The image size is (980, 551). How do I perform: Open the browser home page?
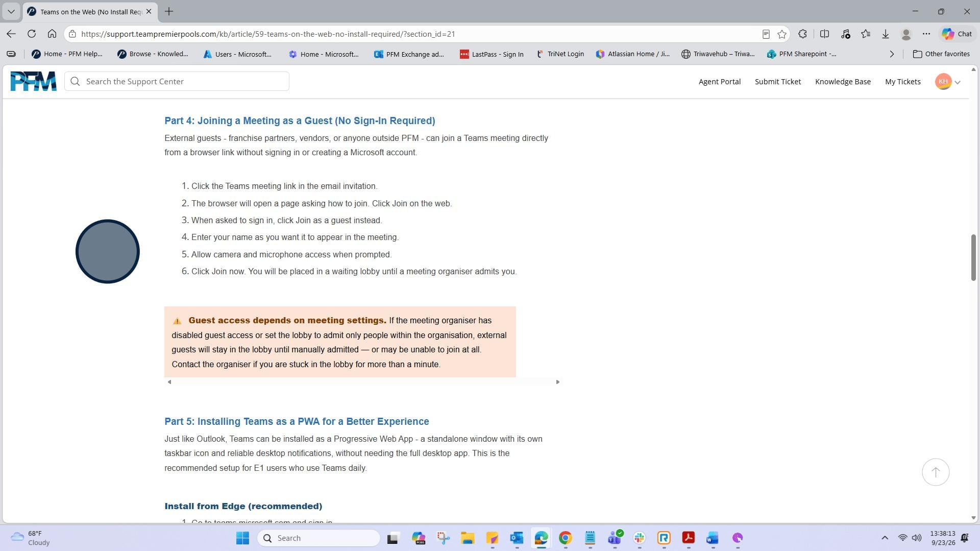(x=52, y=34)
